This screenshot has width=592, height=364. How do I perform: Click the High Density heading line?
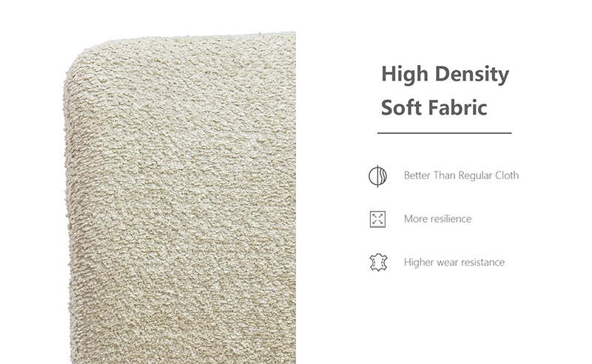[x=445, y=75]
